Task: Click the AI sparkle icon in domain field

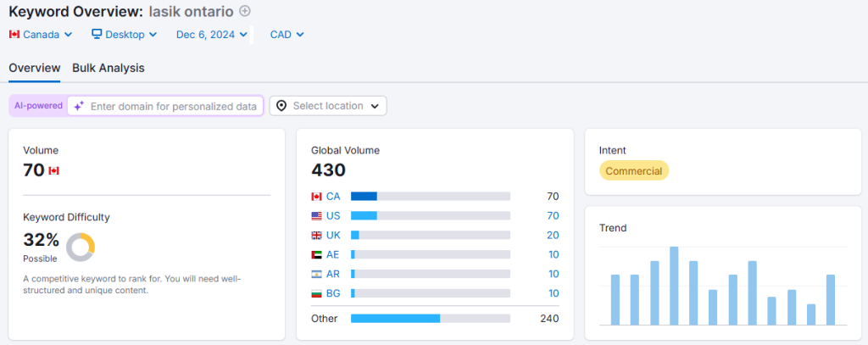Action: (x=79, y=106)
